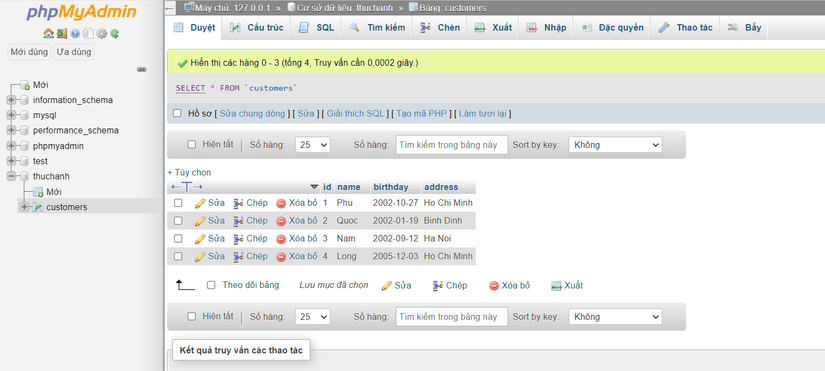Check the Theo dõi bảng checkbox
Image resolution: width=825 pixels, height=371 pixels.
tap(211, 285)
